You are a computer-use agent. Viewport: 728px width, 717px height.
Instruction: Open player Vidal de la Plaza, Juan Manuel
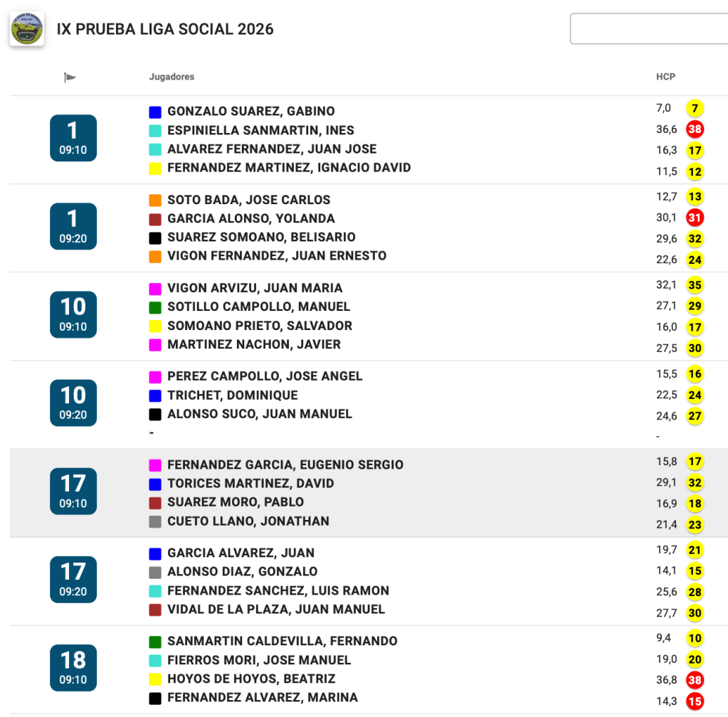tap(275, 610)
